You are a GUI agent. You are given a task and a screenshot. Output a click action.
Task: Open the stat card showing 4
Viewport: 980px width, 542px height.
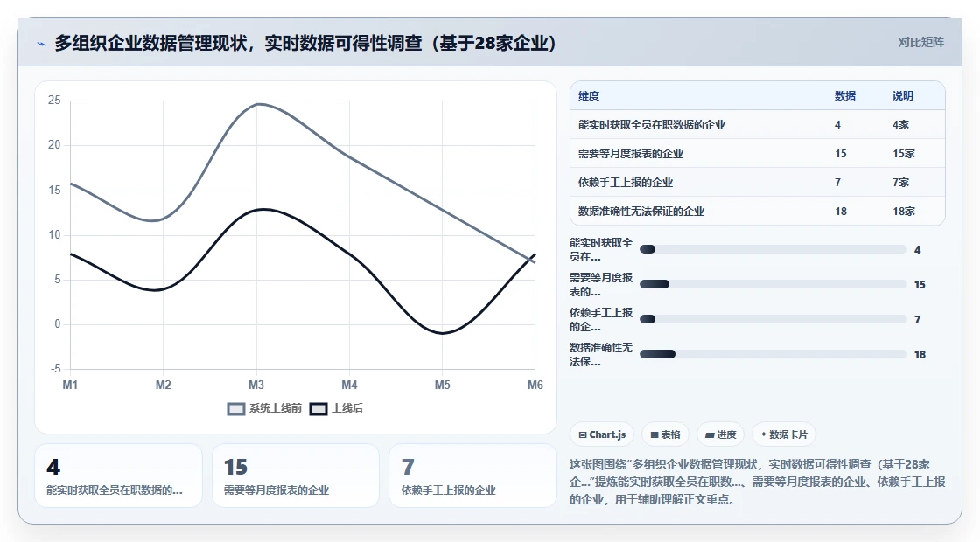pos(118,476)
